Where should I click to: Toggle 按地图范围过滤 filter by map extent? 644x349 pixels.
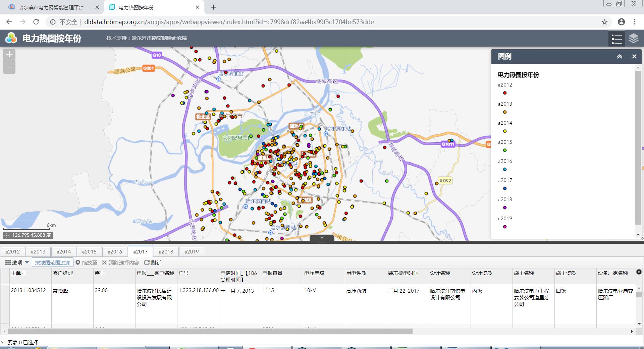click(x=53, y=263)
